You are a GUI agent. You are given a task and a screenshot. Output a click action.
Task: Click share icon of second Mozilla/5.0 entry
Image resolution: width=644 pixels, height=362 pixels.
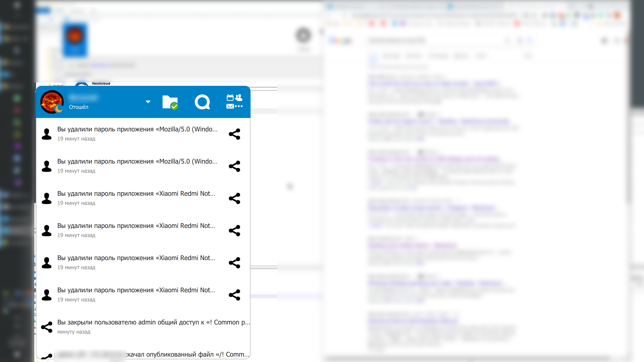(x=234, y=166)
